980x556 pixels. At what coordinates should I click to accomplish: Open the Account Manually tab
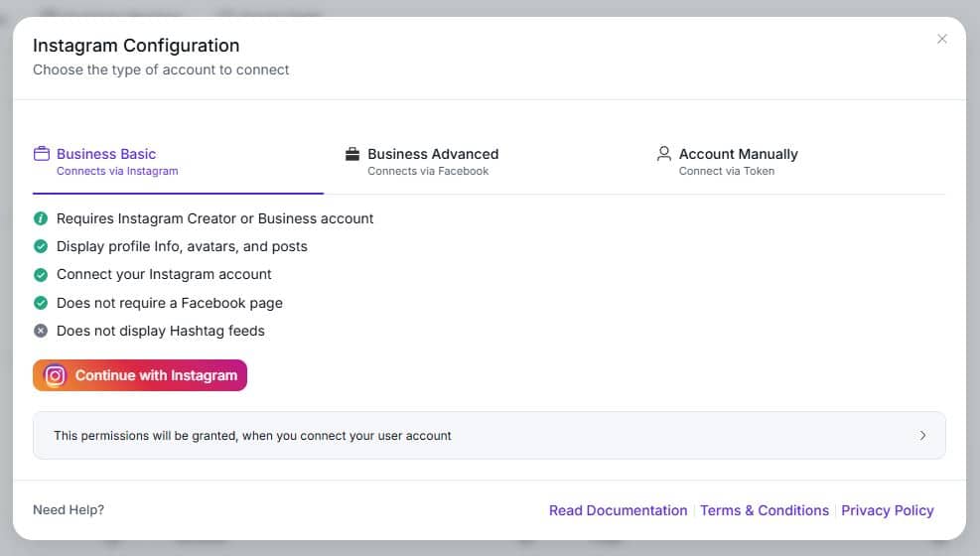coord(800,162)
